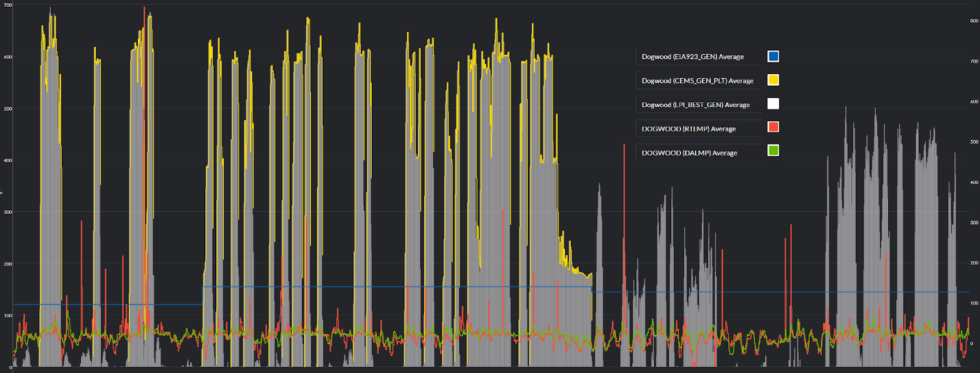Click the 600 tick on the right axis

tap(974, 102)
